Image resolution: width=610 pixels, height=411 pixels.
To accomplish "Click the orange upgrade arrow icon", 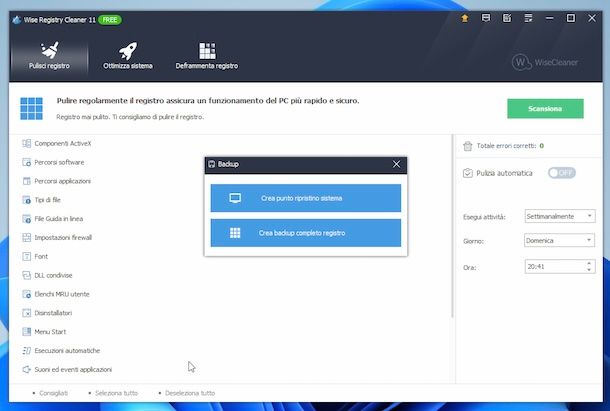I will [465, 18].
